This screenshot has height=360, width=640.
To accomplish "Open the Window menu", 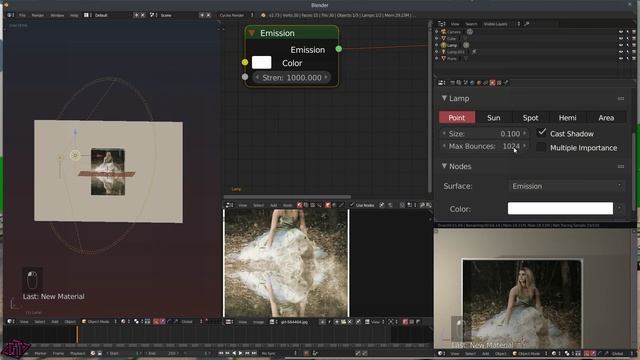I will pyautogui.click(x=57, y=15).
